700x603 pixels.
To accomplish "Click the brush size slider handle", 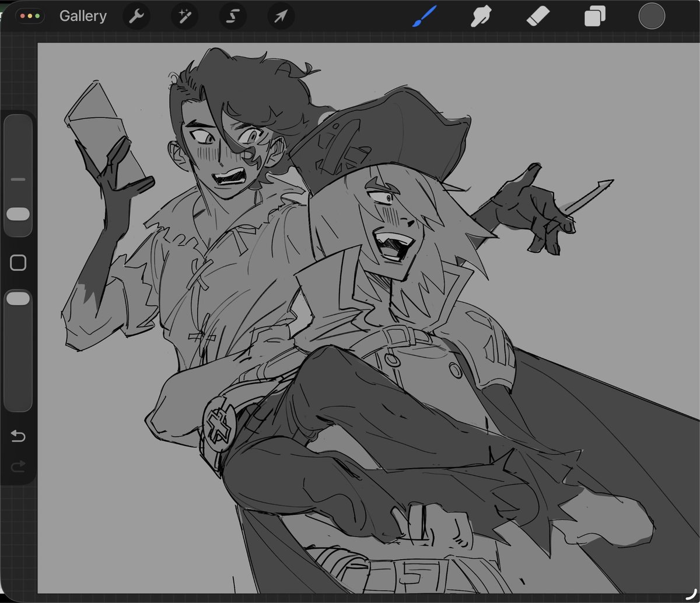I will click(18, 214).
